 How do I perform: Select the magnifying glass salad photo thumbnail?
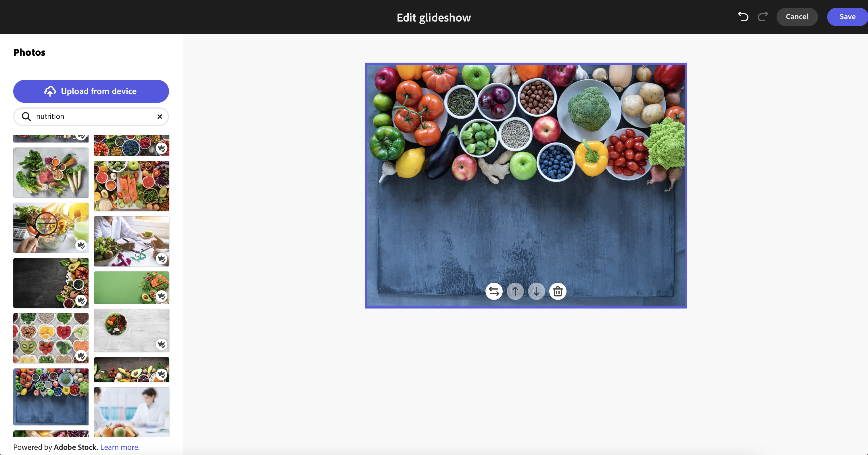click(x=51, y=228)
